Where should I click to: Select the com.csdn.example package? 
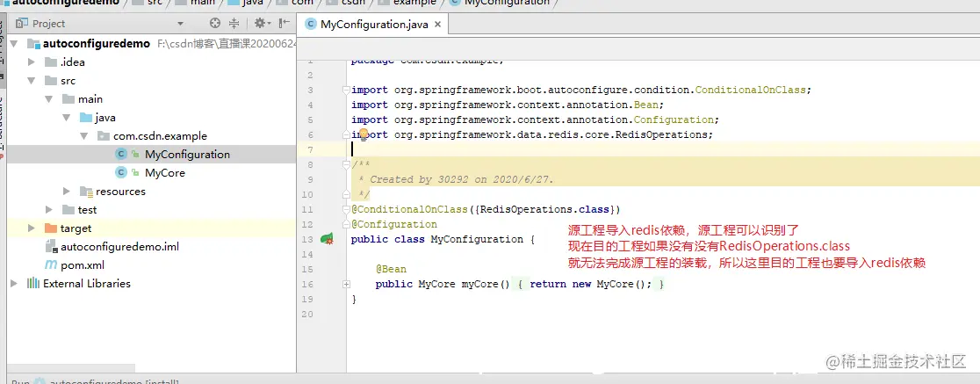click(160, 135)
